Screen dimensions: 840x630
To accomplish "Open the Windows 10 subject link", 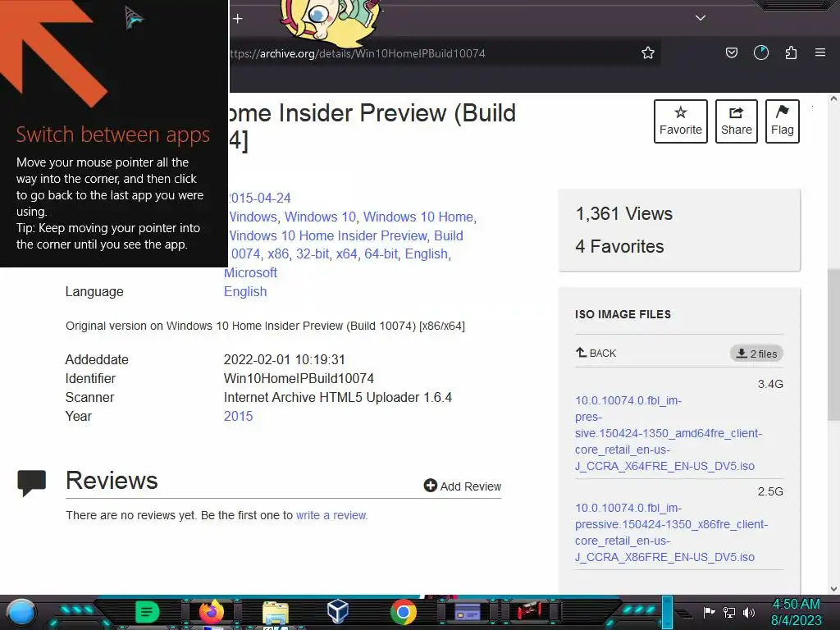I will [x=320, y=217].
